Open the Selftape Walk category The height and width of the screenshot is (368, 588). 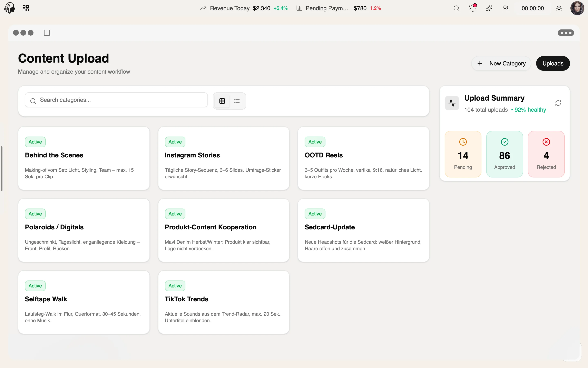click(84, 302)
